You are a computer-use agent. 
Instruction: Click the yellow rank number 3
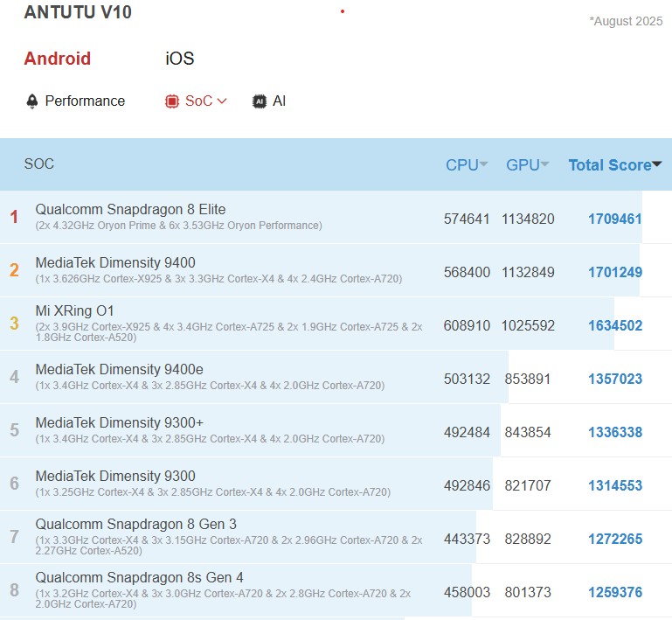[x=14, y=324]
